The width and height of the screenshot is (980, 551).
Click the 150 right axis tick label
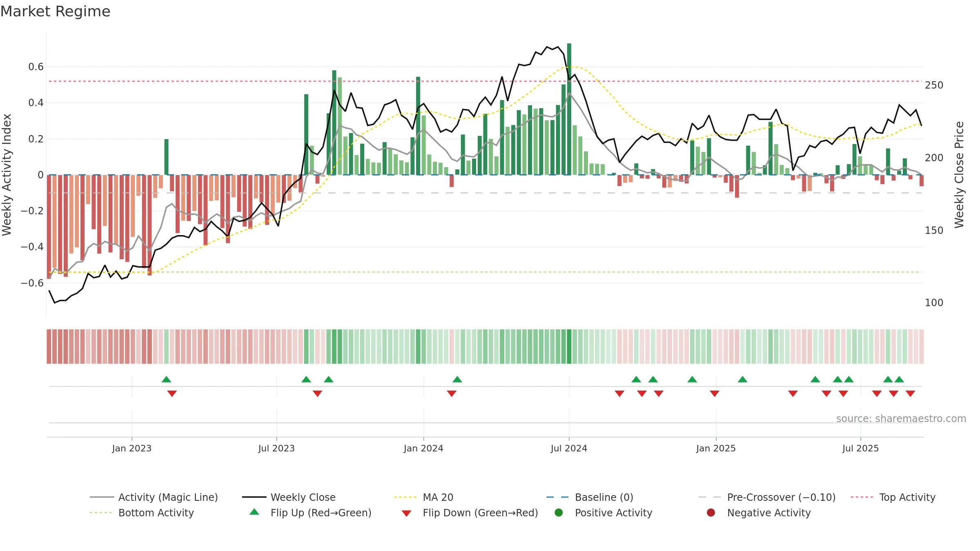click(x=934, y=231)
